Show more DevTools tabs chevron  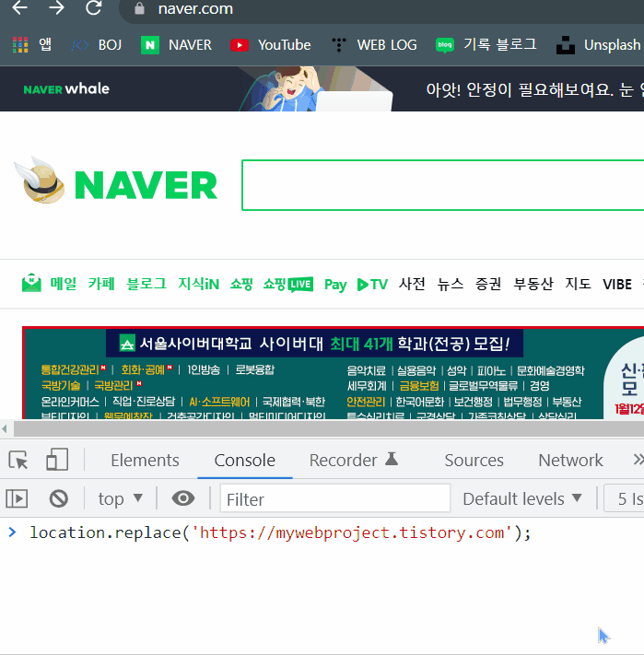pyautogui.click(x=638, y=460)
